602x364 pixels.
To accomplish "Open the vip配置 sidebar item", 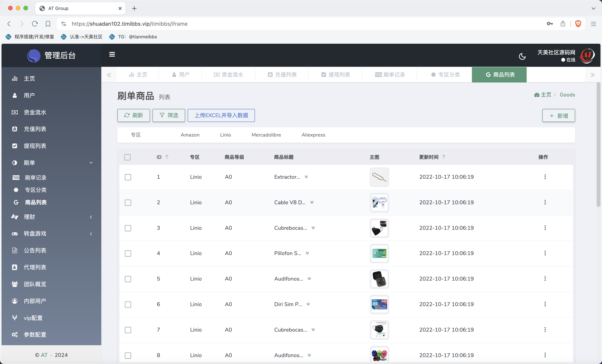I will tap(51, 318).
